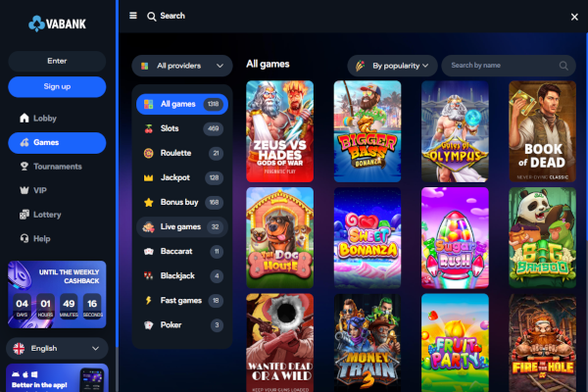
Task: Expand the English language dropdown
Action: click(x=57, y=349)
